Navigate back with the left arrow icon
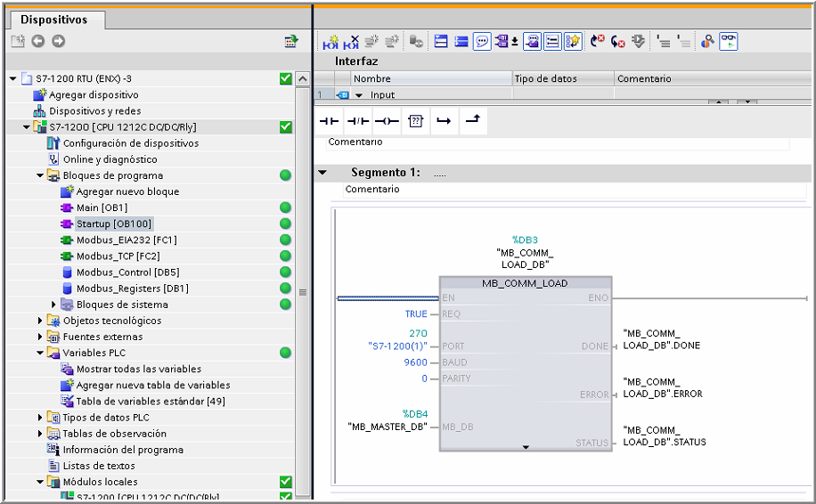Screen dimensions: 816x504 tap(37, 41)
